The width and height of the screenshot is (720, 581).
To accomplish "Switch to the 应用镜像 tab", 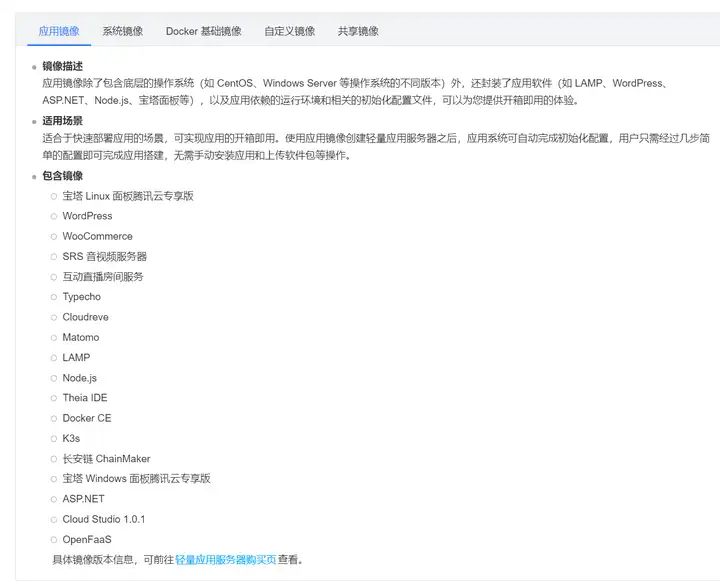I will (x=59, y=31).
